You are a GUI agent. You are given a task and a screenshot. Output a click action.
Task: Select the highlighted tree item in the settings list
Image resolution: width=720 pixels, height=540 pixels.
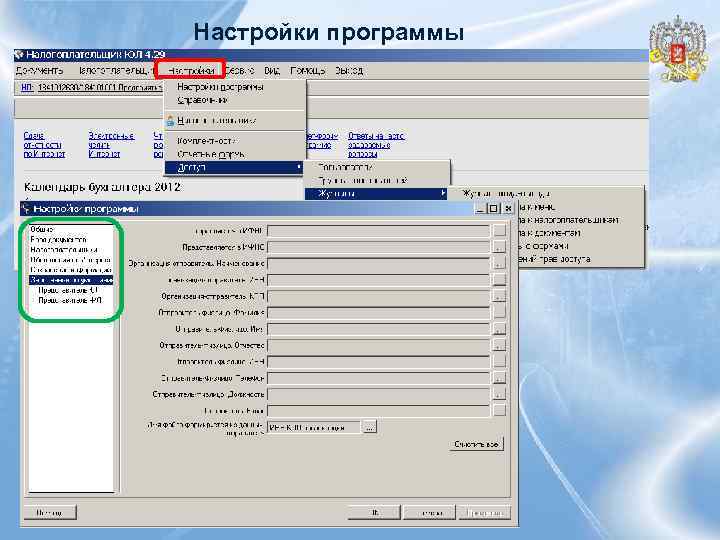(71, 280)
